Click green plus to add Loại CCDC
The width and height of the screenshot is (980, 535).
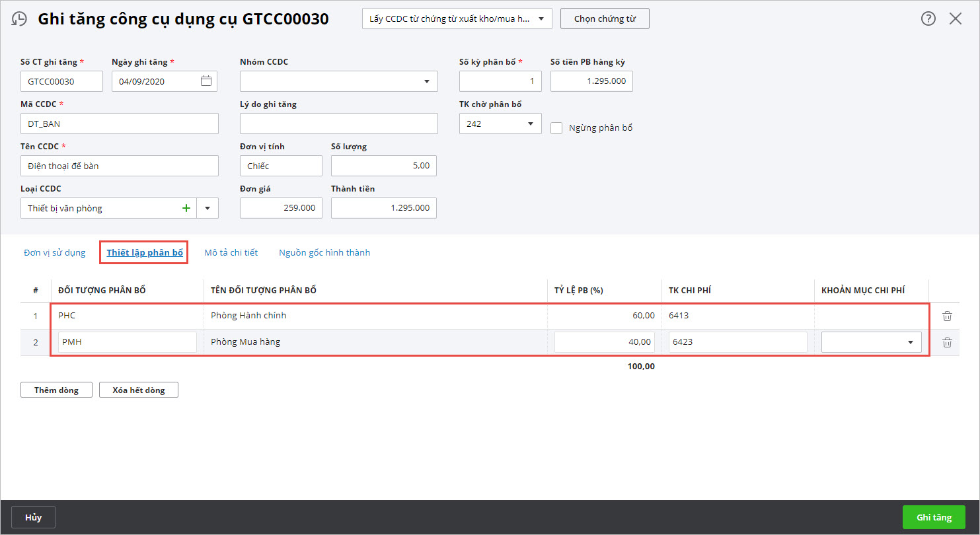pyautogui.click(x=186, y=208)
